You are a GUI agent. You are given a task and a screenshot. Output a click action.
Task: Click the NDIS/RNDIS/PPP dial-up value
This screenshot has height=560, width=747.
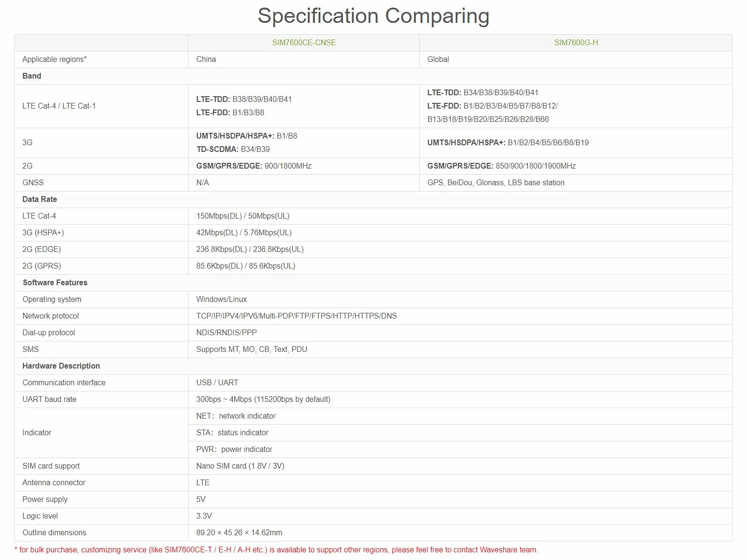pos(226,332)
